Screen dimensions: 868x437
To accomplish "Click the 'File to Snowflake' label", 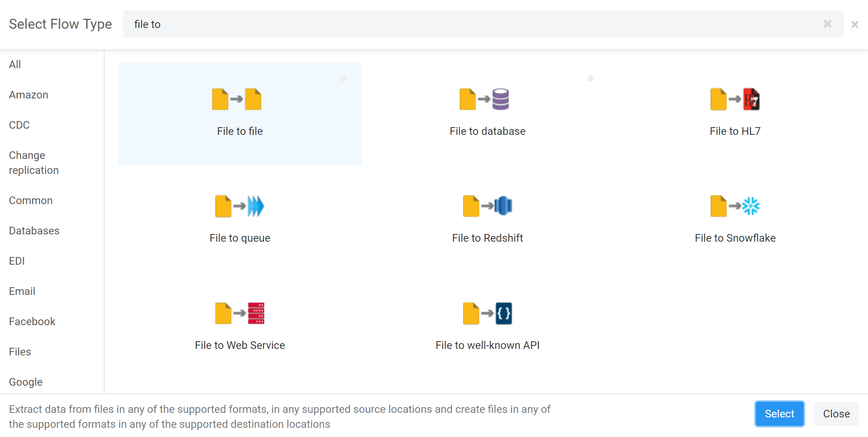I will (735, 238).
